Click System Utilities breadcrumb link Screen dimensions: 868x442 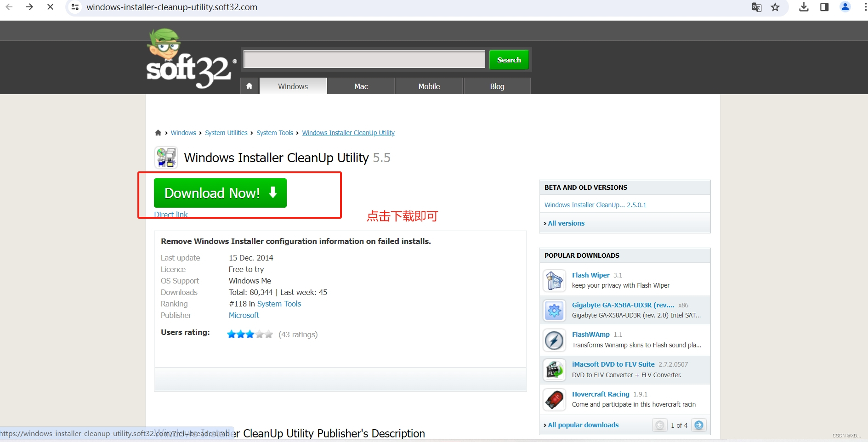(226, 133)
